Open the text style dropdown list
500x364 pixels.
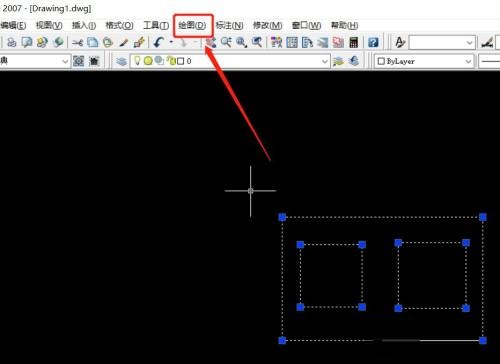[442, 43]
